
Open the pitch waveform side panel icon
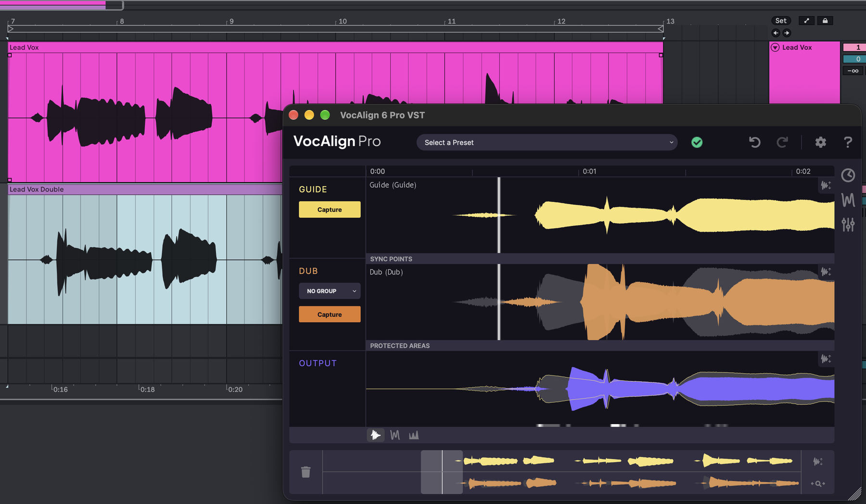[848, 200]
